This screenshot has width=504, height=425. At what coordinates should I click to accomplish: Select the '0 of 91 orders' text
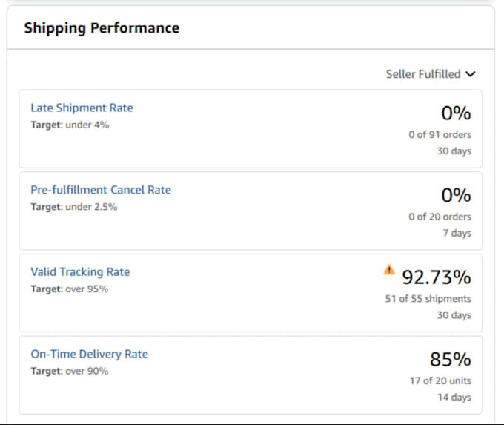(x=440, y=134)
